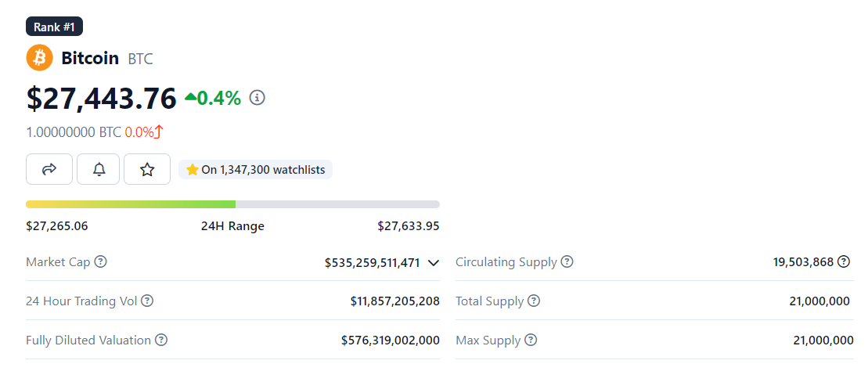
Task: Click the $576,319,002,000 valuation value
Action: click(391, 340)
